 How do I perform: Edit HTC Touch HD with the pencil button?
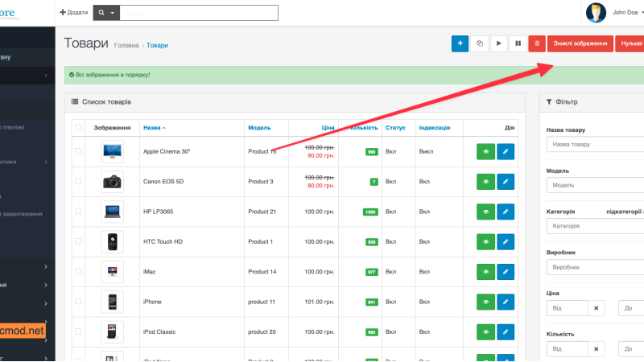506,242
